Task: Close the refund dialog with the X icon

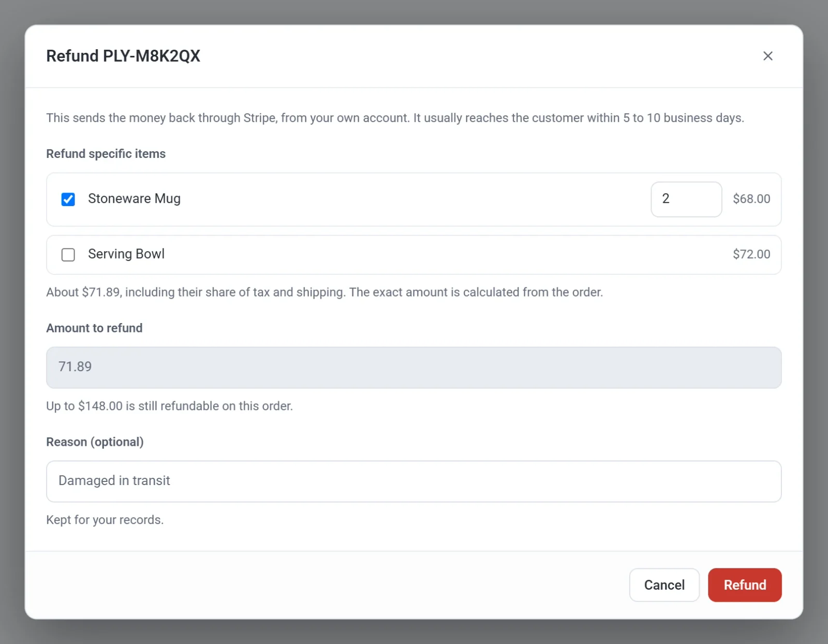Action: click(x=767, y=56)
